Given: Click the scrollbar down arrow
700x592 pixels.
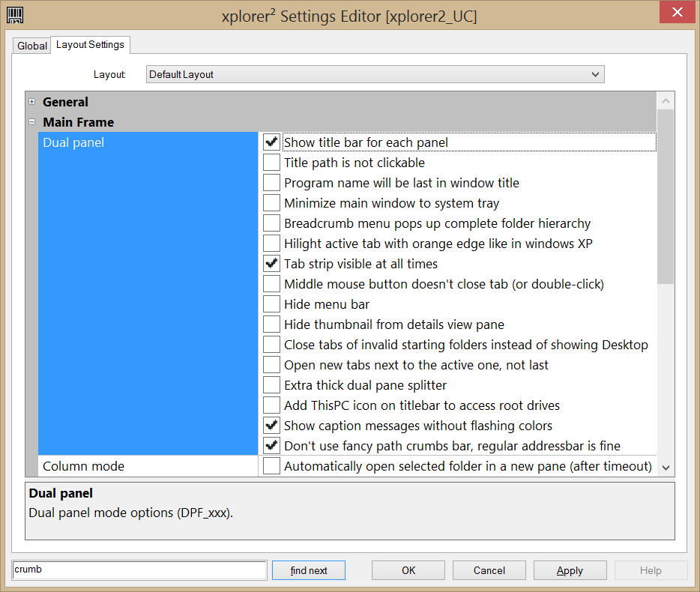Looking at the screenshot, I should (666, 468).
